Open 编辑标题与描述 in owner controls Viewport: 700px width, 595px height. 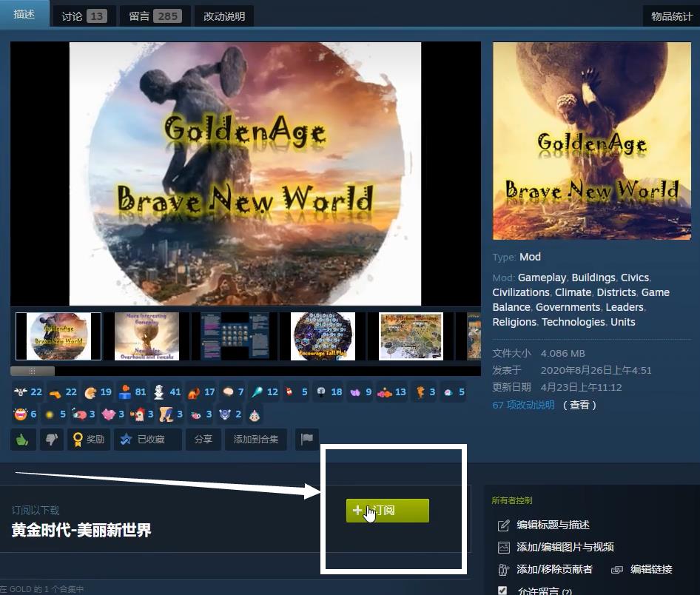(553, 525)
